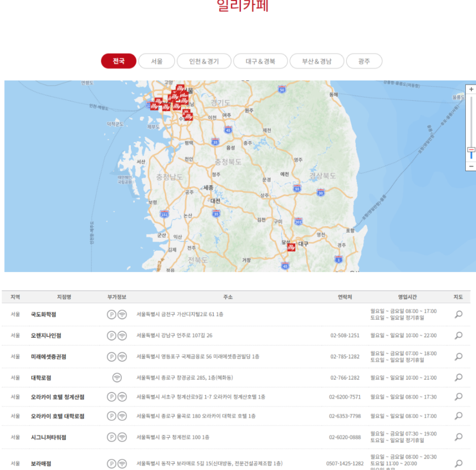
Task: Click the illy marker near 수원
Action: (x=189, y=116)
